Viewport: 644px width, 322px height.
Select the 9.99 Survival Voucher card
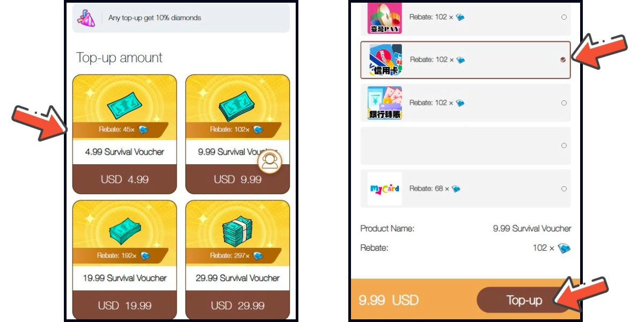click(237, 134)
